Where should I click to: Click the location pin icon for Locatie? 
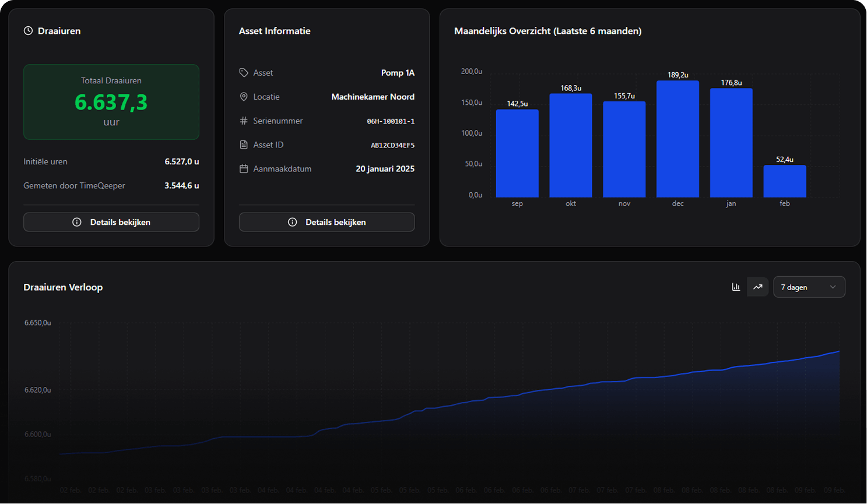point(244,97)
